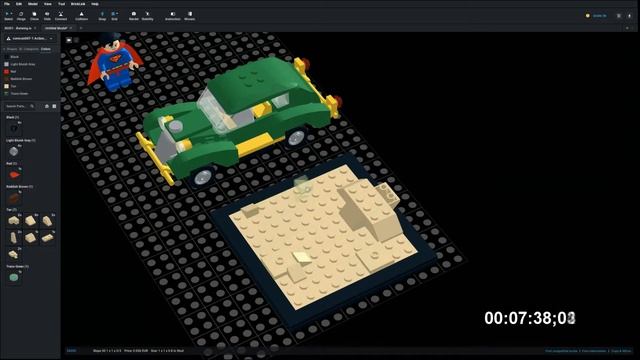Open the Edit menu

(x=19, y=4)
